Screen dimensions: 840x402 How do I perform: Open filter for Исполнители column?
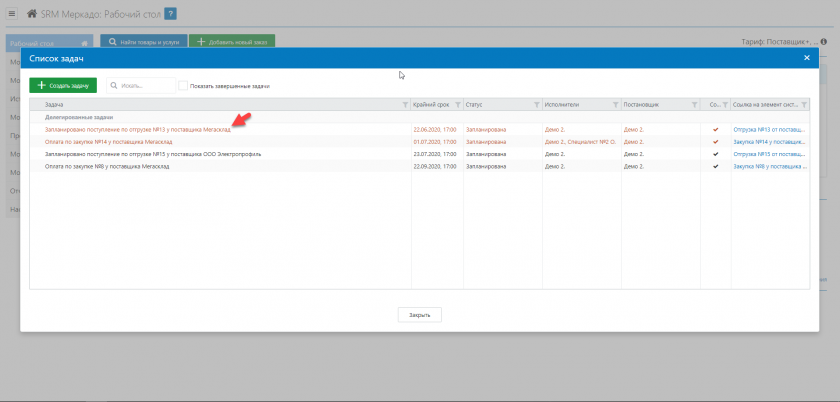(x=614, y=104)
